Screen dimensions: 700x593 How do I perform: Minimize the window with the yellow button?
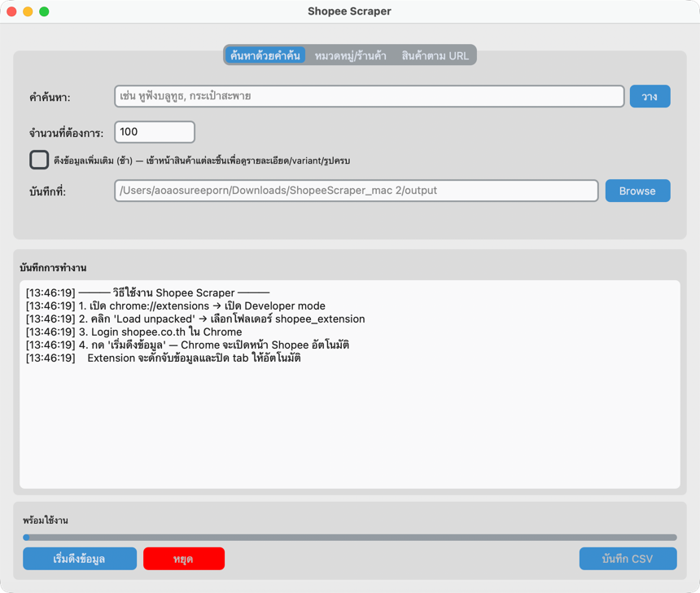click(x=28, y=11)
